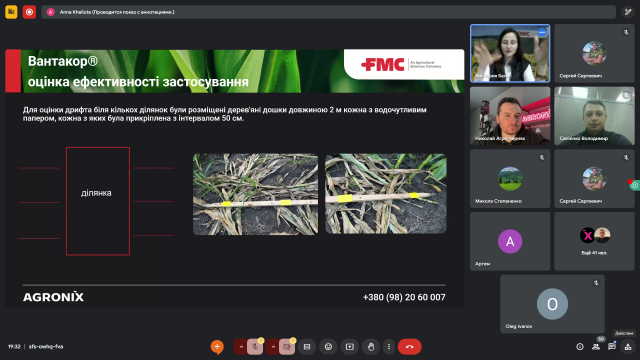The height and width of the screenshot is (360, 640).
Task: Click the teal extension icon at right edge
Action: tap(634, 185)
